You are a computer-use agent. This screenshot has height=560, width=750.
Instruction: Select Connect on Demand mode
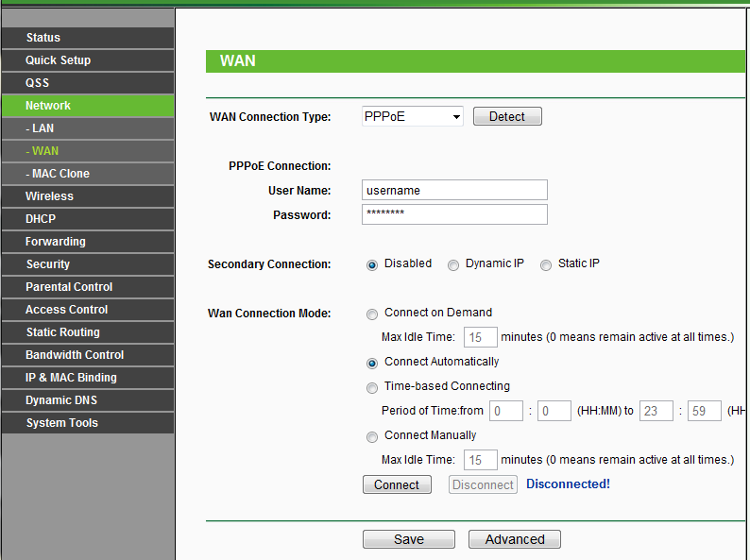371,314
